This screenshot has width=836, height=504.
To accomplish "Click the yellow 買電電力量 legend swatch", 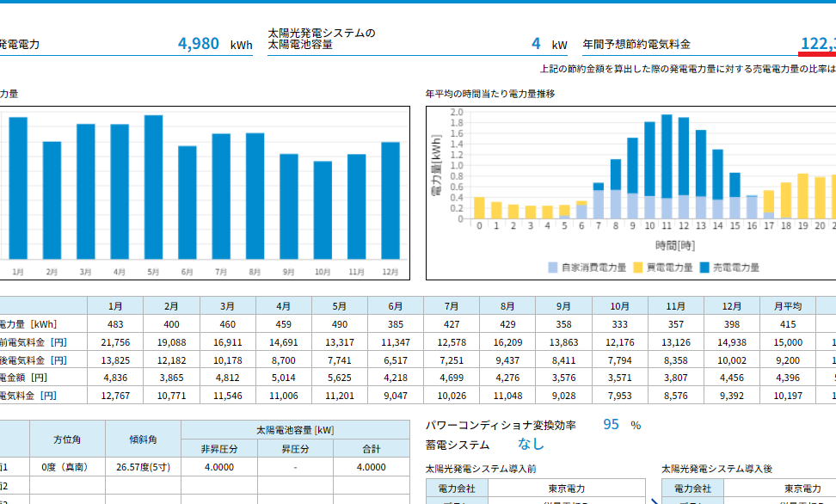I will point(637,267).
